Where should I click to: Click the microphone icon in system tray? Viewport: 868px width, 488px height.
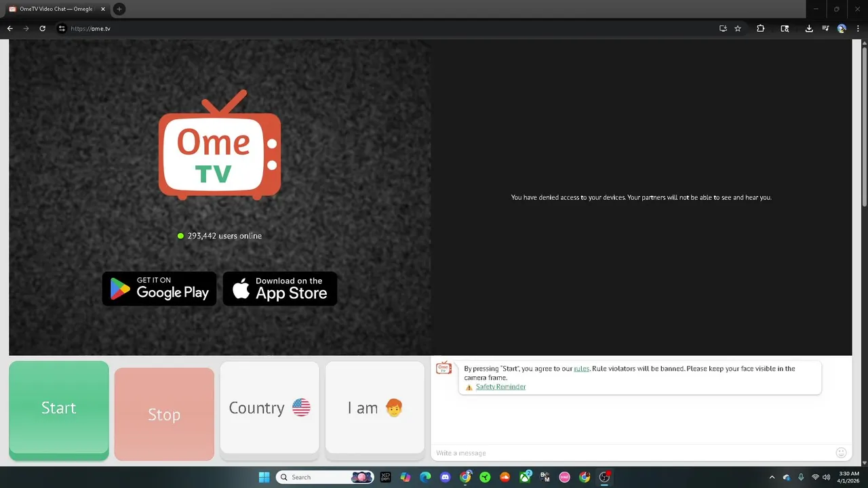[801, 477]
